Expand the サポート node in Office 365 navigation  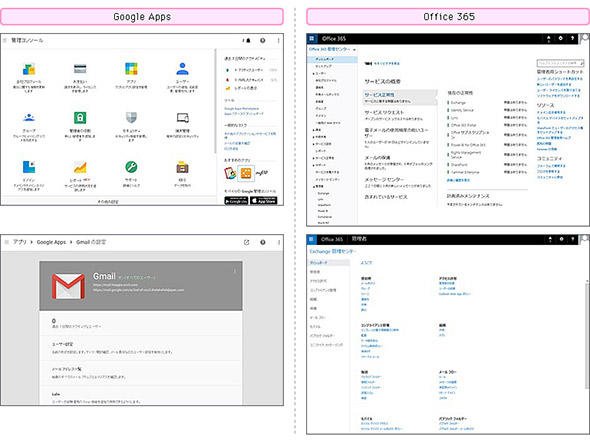pos(313,165)
